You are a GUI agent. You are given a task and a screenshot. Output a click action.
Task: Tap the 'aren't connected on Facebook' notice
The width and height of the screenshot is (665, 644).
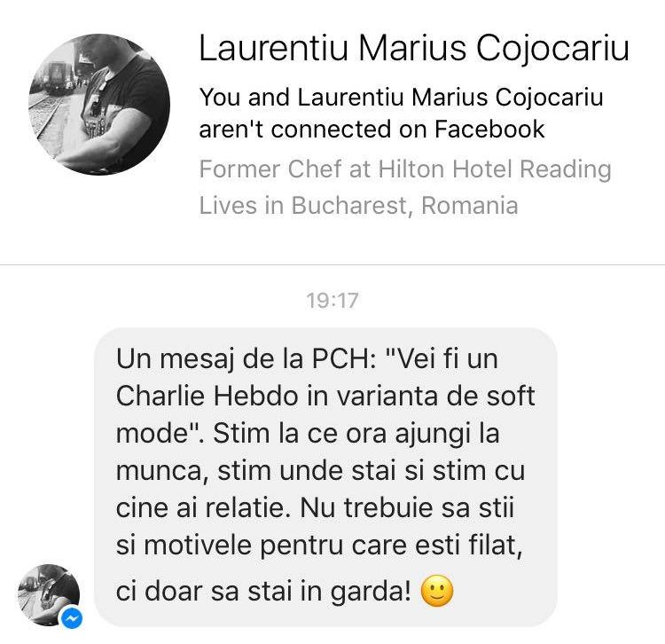coord(401,113)
